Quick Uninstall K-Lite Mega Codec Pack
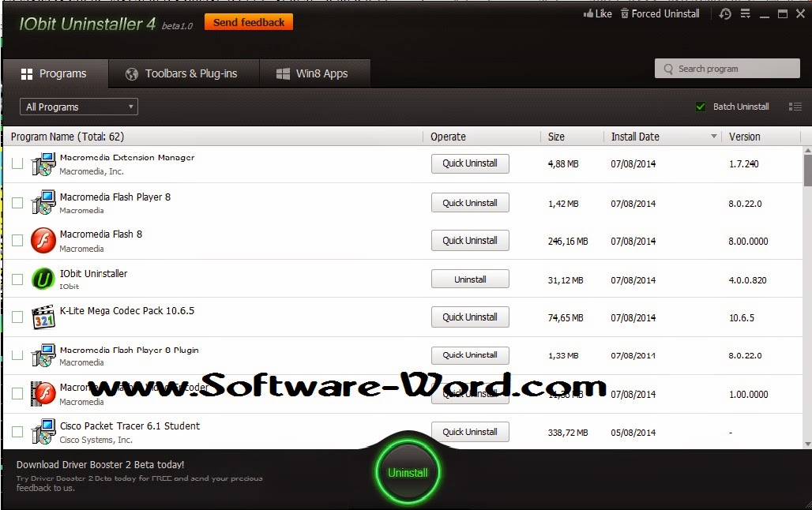812x510 pixels. pyautogui.click(x=470, y=317)
